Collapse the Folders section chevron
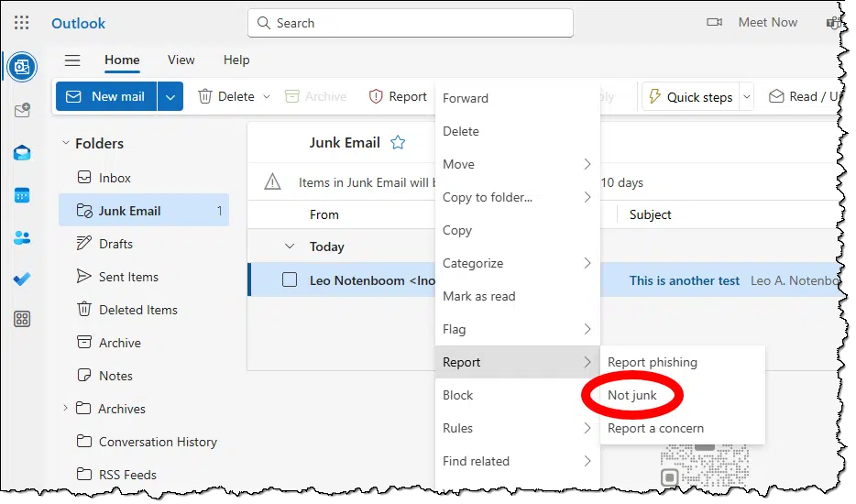This screenshot has height=504, width=856. pyautogui.click(x=65, y=143)
